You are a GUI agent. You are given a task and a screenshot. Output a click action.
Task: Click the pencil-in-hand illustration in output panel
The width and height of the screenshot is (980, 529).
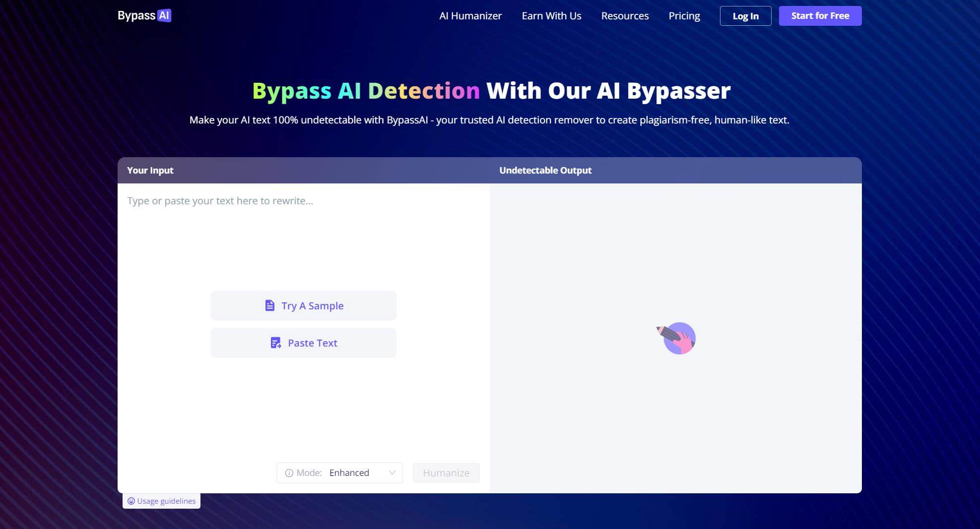(x=676, y=338)
